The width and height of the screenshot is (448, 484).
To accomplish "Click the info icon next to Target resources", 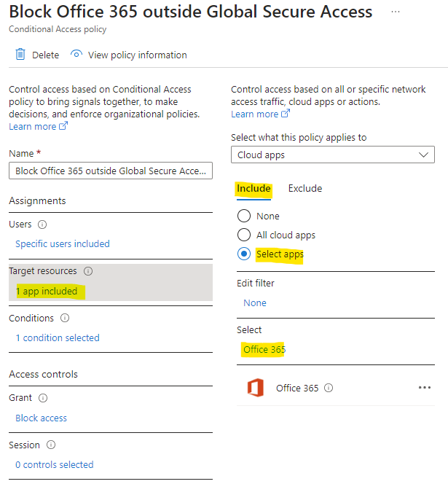I will pos(88,271).
